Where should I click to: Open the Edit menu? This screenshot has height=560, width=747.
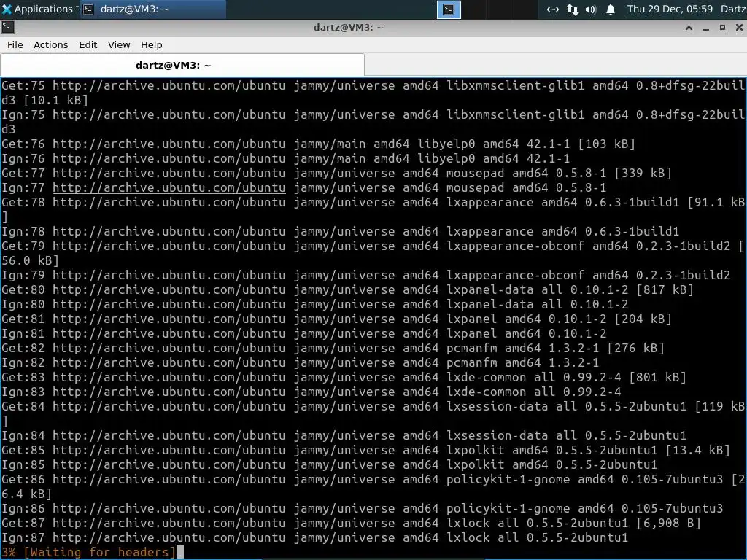(88, 44)
